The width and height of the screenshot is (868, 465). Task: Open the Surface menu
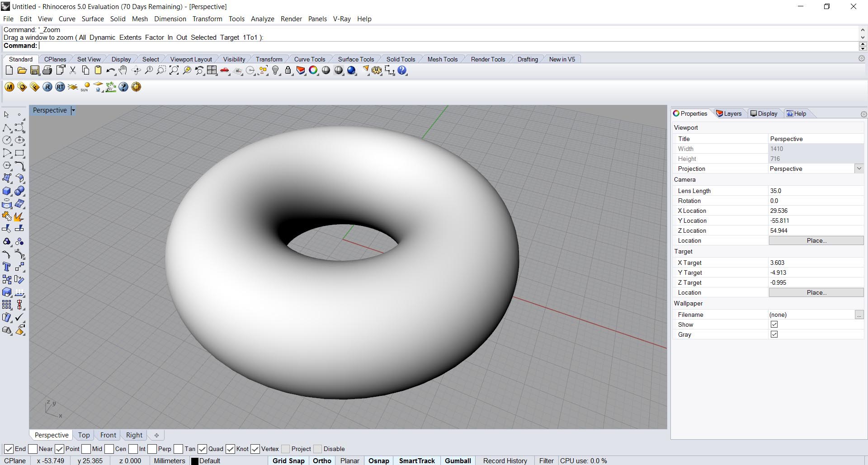93,19
